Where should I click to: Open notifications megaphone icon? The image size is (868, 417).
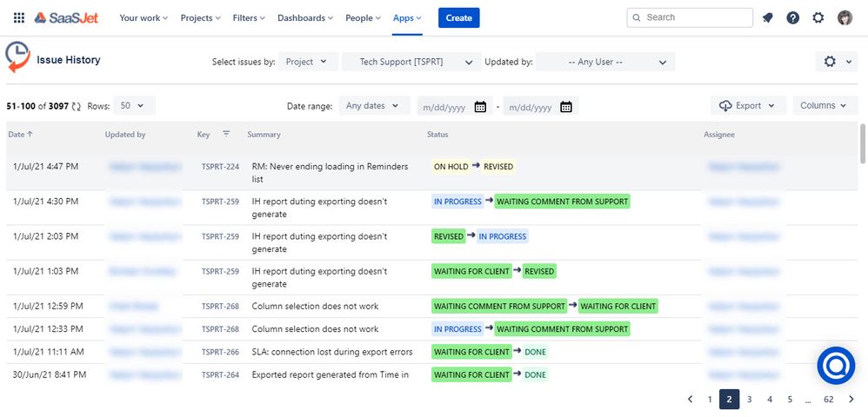pos(767,17)
